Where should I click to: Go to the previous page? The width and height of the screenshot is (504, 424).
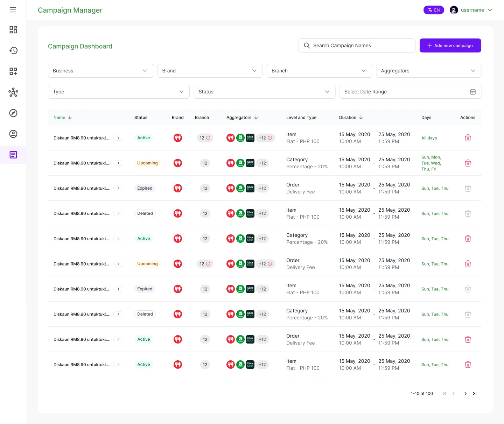tap(454, 394)
